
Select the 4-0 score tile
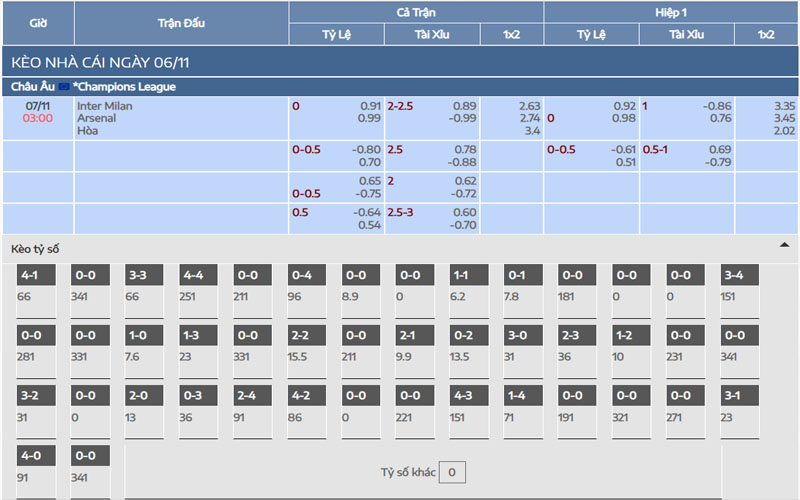(x=30, y=456)
